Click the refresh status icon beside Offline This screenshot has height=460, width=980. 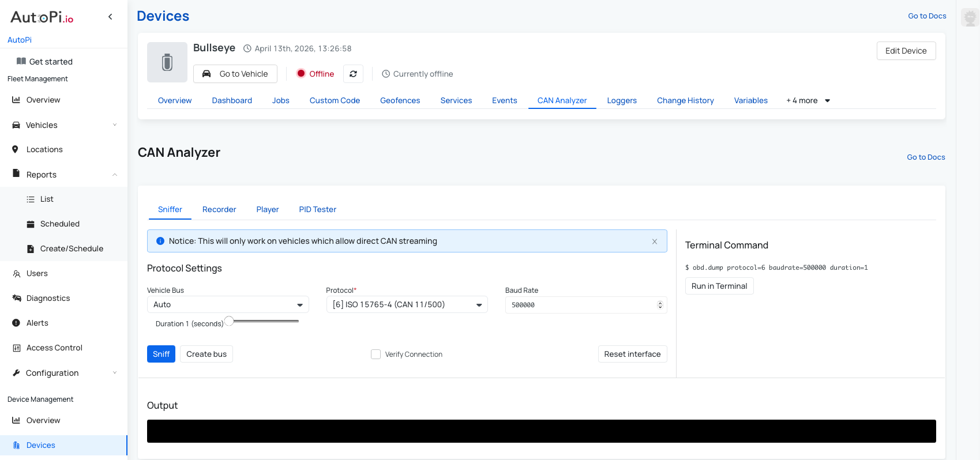click(353, 74)
